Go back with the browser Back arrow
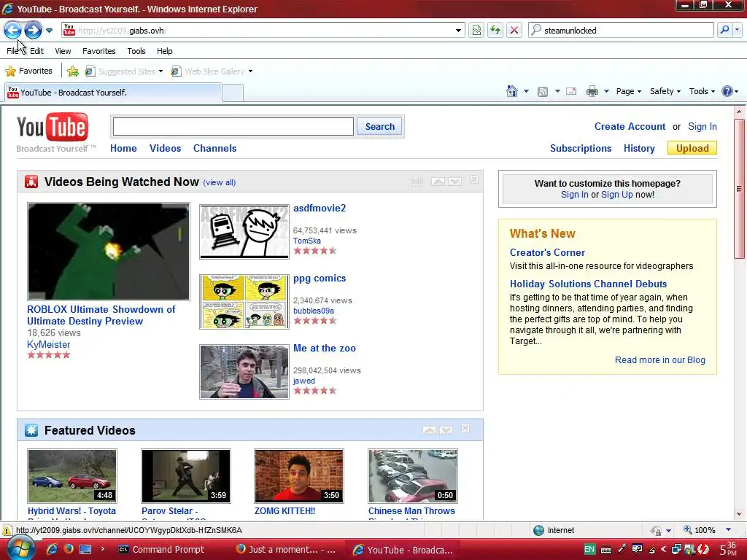 tap(12, 30)
